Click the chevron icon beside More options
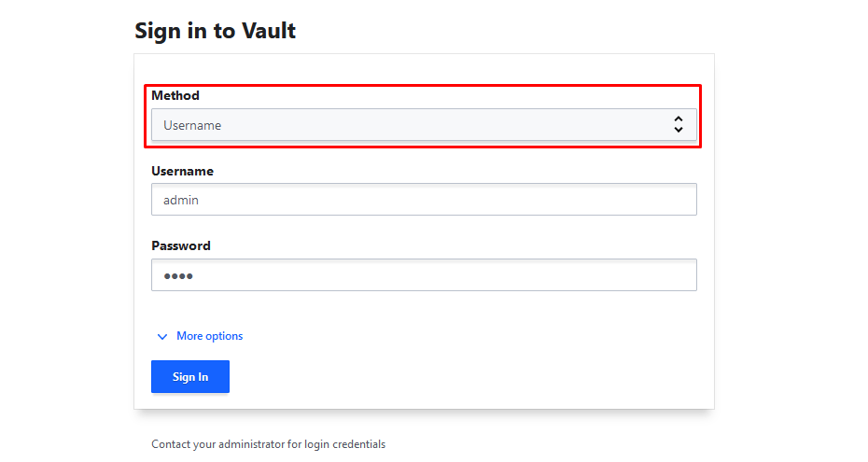The height and width of the screenshot is (462, 868). pos(162,337)
